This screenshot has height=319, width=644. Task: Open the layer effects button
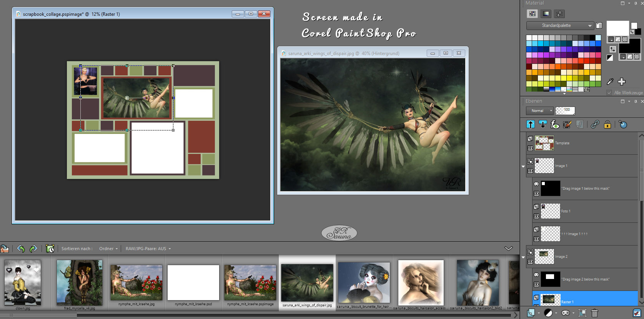pyautogui.click(x=555, y=124)
